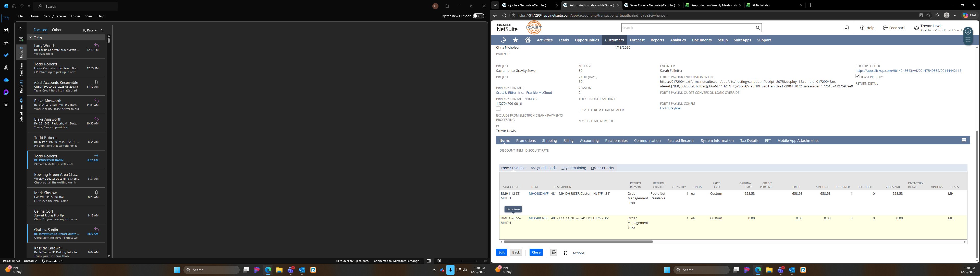Click the Undo arrow in Outlook's title bar

(22, 6)
